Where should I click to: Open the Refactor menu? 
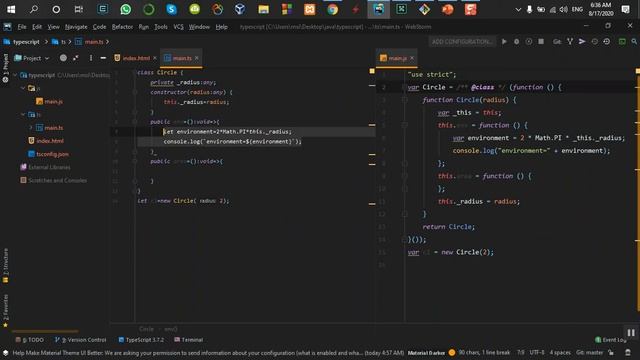click(122, 27)
